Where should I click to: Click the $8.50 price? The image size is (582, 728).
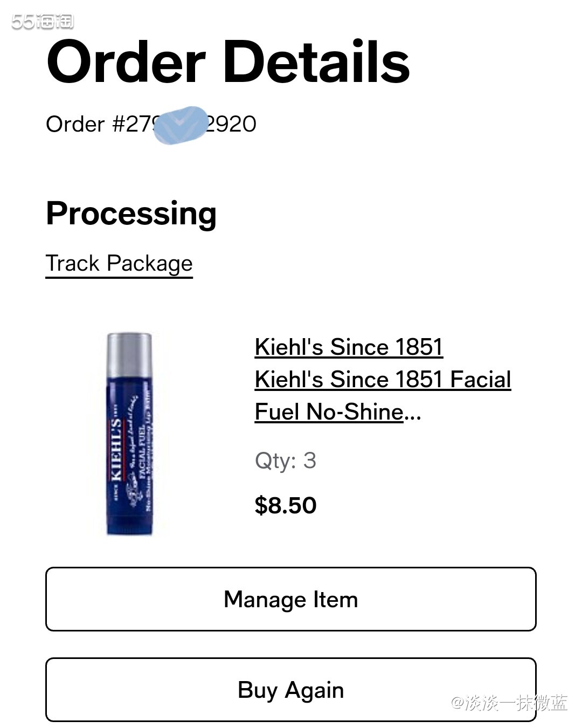tap(285, 505)
